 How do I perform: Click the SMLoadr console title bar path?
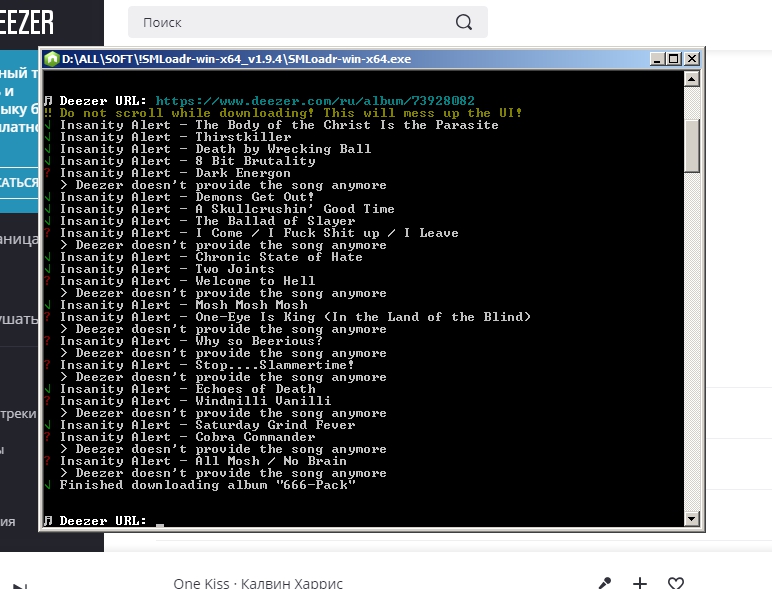point(236,59)
